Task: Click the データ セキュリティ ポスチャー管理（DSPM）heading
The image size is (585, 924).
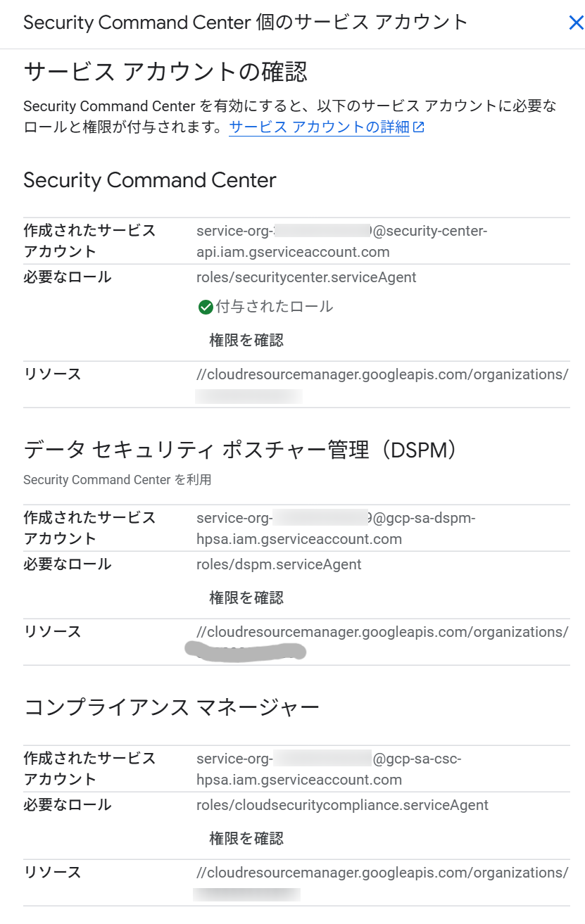Action: click(x=241, y=450)
